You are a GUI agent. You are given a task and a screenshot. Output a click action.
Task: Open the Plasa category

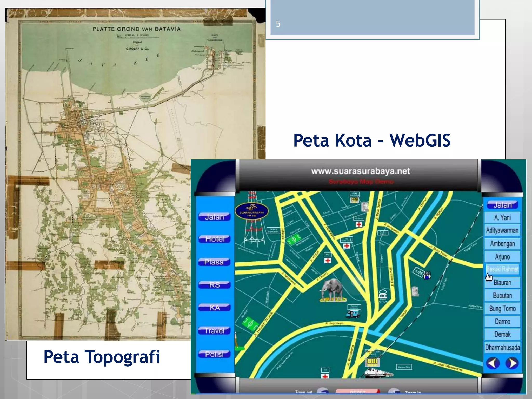pos(214,262)
